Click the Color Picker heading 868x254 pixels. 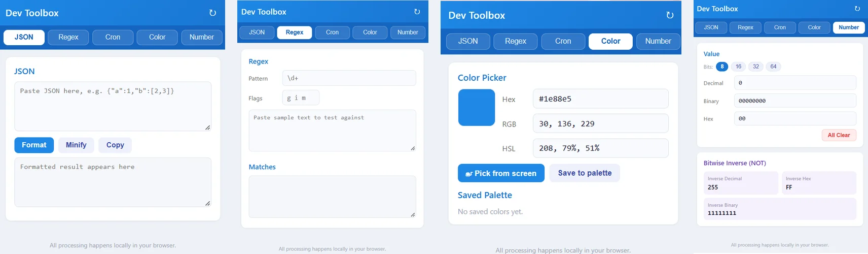point(482,78)
